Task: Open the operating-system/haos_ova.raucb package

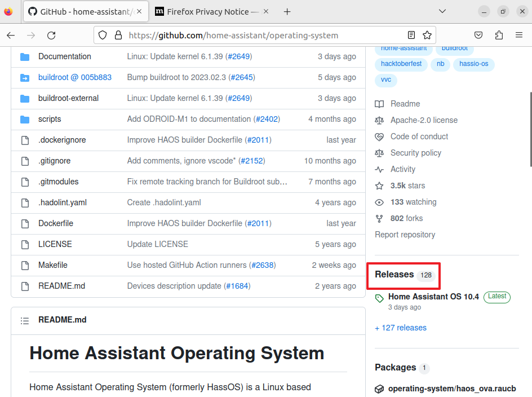Action: pos(452,389)
